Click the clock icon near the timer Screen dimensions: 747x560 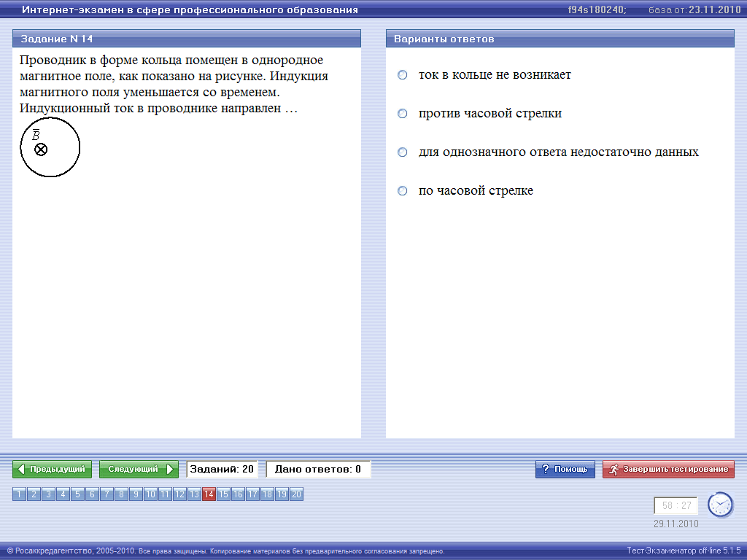pyautogui.click(x=720, y=505)
